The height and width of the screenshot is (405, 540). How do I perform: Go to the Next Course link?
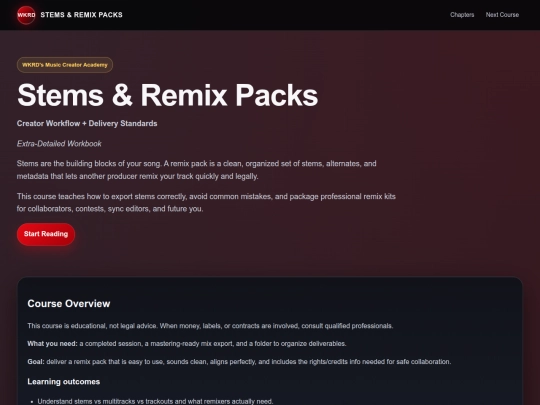coord(502,15)
